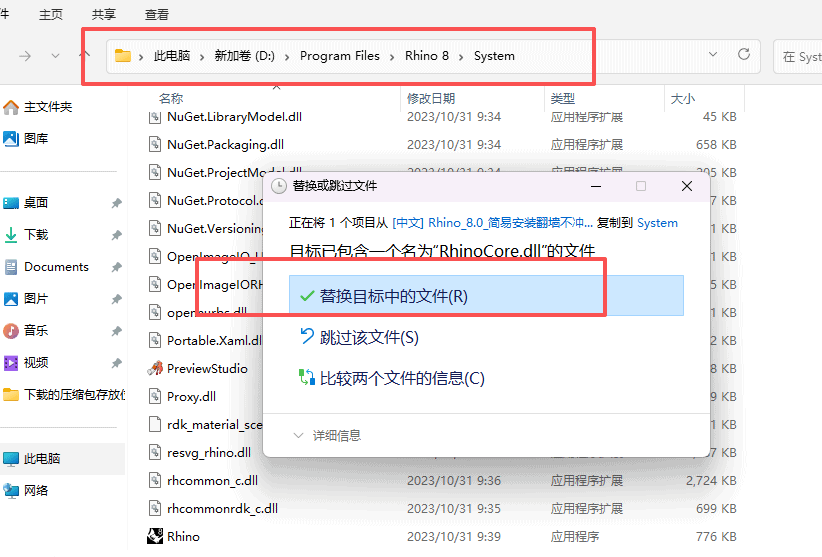The image size is (822, 557).
Task: Expand 详细信息 in the dialog
Action: pos(328,435)
